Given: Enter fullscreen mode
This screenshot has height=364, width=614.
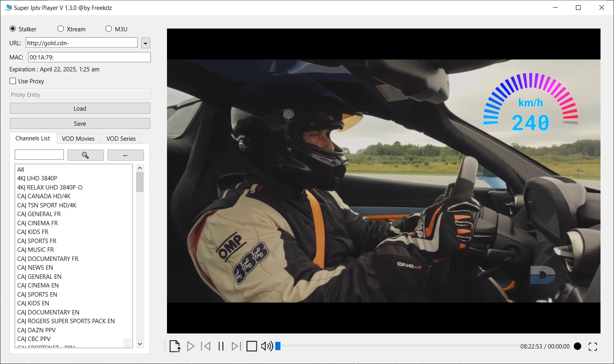Looking at the screenshot, I should (x=593, y=347).
